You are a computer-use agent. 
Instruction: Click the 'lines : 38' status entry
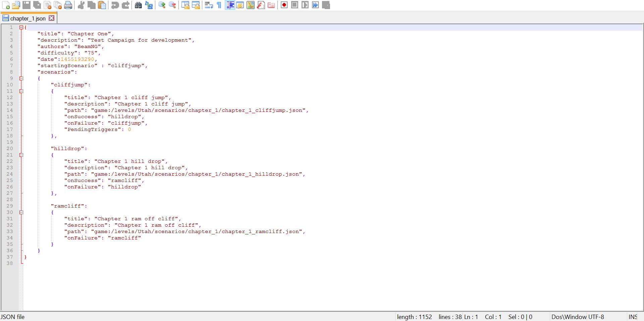(x=450, y=317)
